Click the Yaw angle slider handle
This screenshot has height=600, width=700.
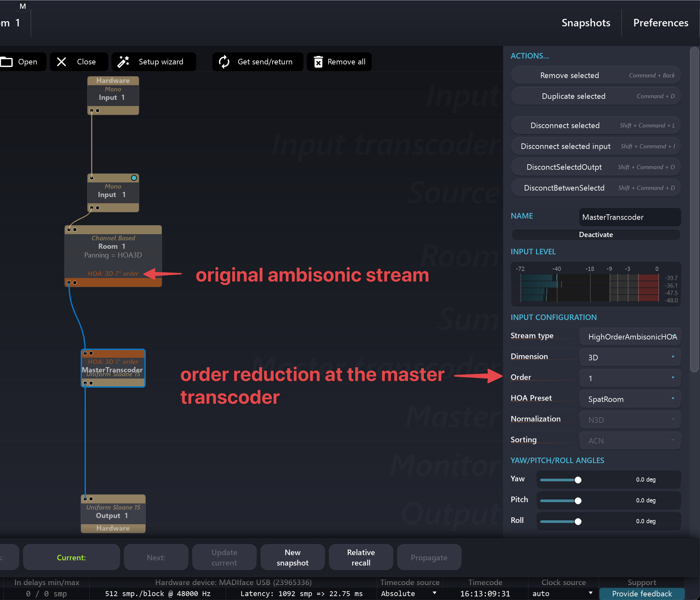coord(578,480)
